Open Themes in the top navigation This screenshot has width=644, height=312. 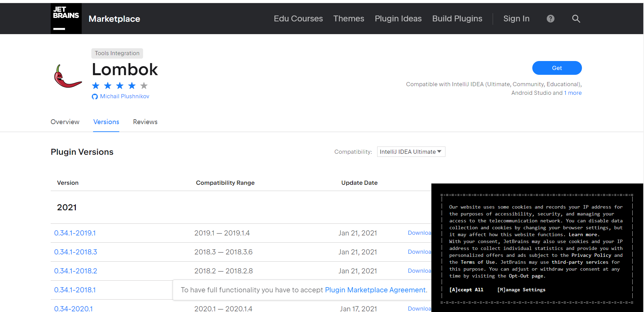coord(349,19)
